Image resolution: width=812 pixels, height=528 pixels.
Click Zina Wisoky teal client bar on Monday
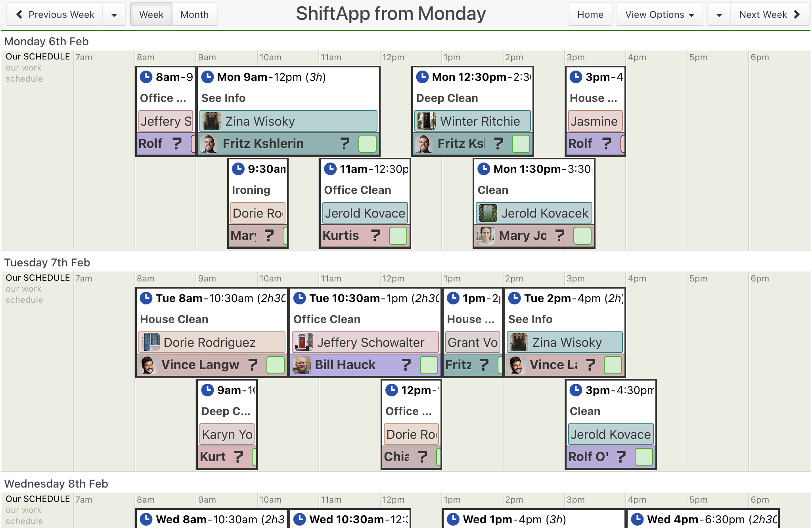pos(288,121)
